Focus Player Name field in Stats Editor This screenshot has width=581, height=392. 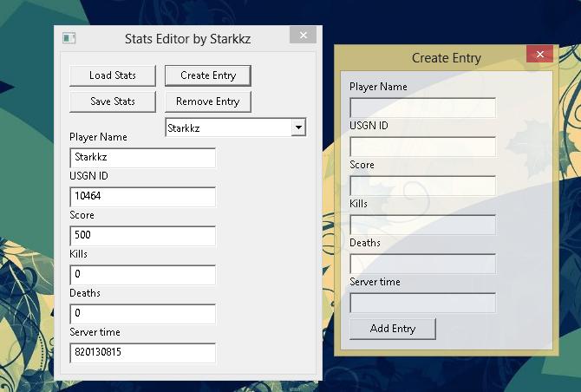tap(143, 158)
